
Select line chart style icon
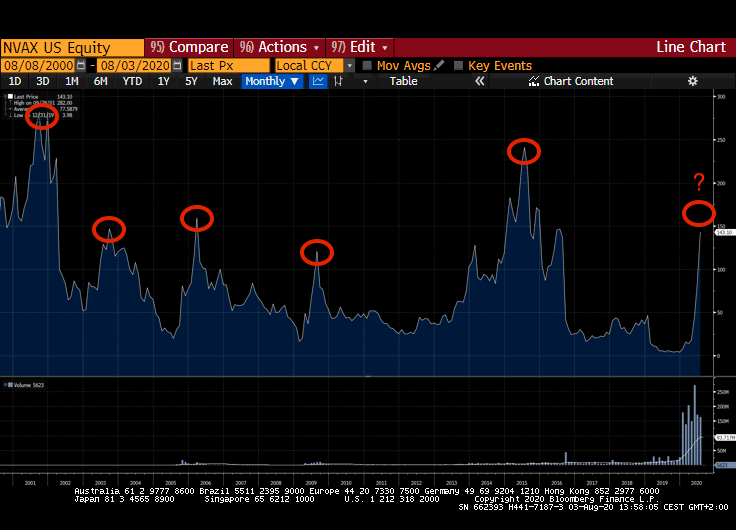coord(318,81)
